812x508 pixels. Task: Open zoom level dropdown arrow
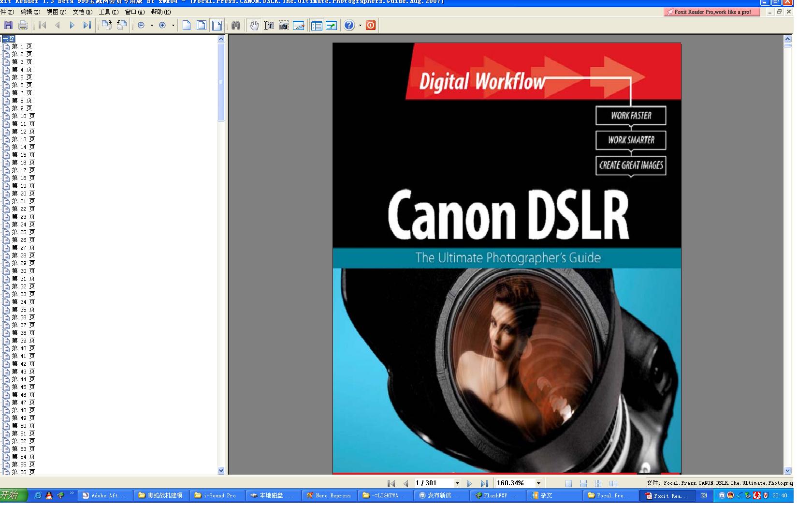coord(538,483)
